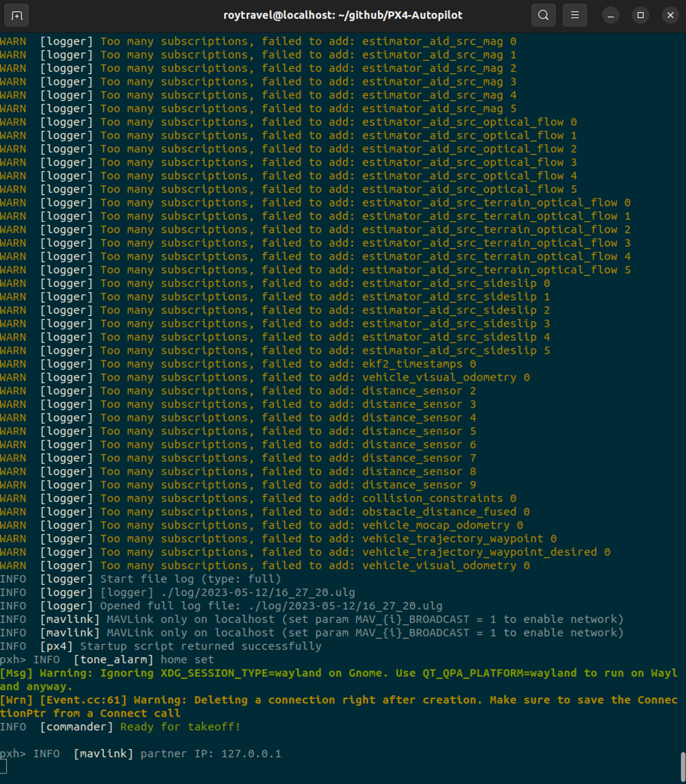This screenshot has width=686, height=784.
Task: Click 'Startup script returned successfully' line
Action: (201, 646)
